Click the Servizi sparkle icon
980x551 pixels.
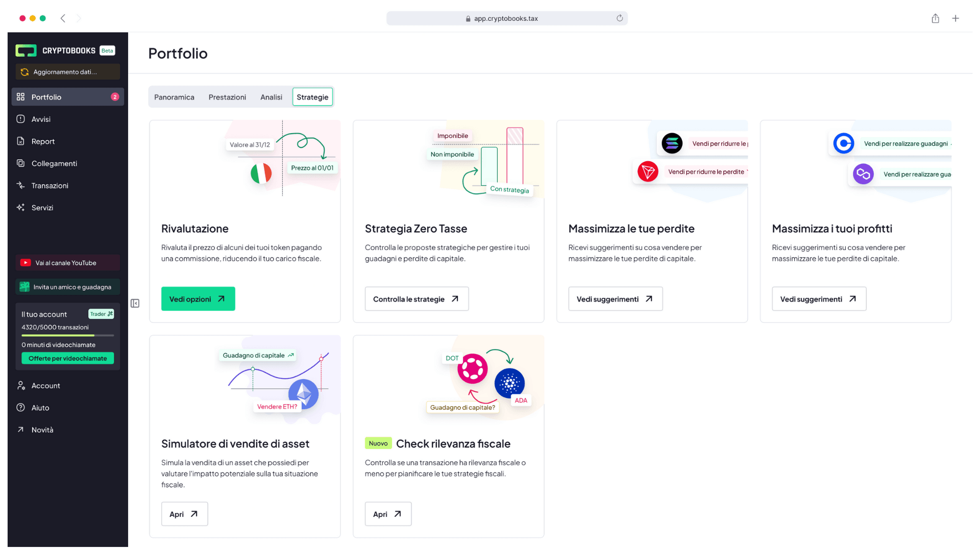coord(20,207)
